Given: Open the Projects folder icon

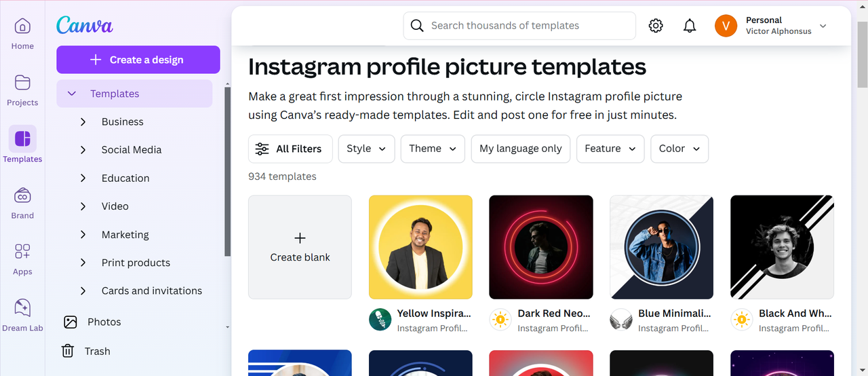Looking at the screenshot, I should point(22,83).
